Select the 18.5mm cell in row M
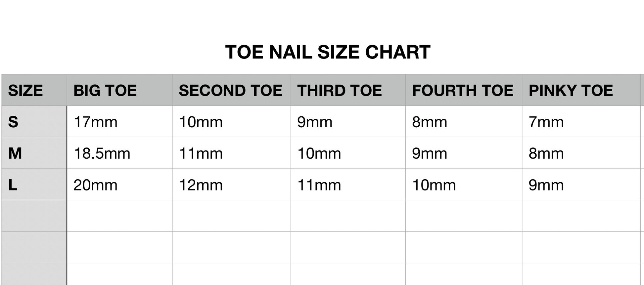 tap(119, 153)
